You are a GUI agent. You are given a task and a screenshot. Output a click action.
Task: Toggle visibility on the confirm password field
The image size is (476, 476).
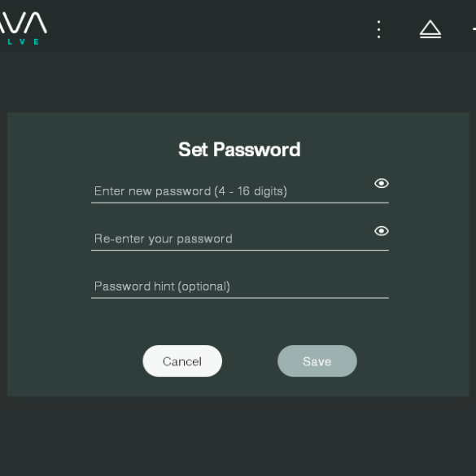(x=382, y=231)
